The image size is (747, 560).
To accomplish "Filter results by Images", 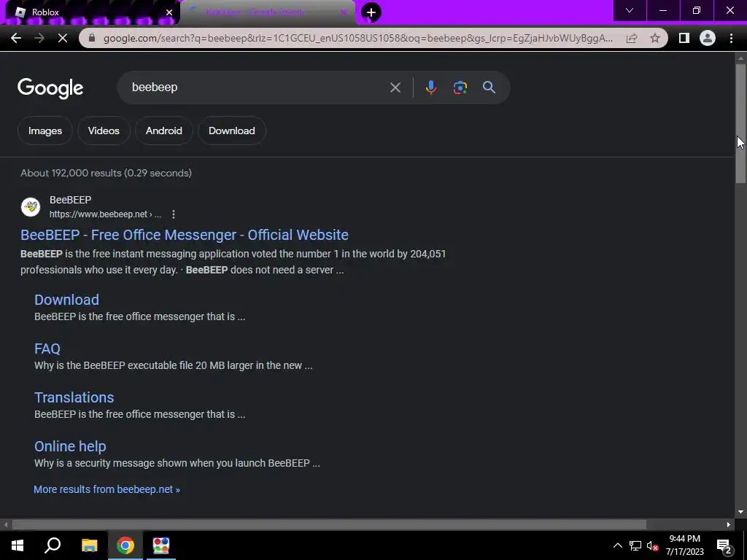I will tap(45, 131).
